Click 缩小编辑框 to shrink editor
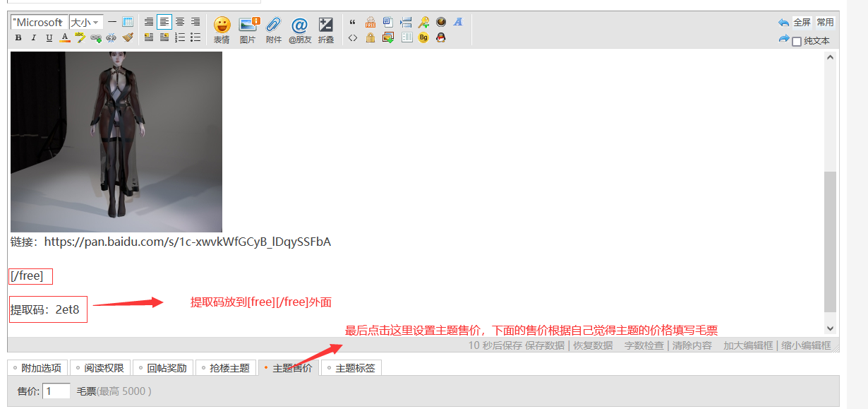This screenshot has height=409, width=868. [807, 345]
